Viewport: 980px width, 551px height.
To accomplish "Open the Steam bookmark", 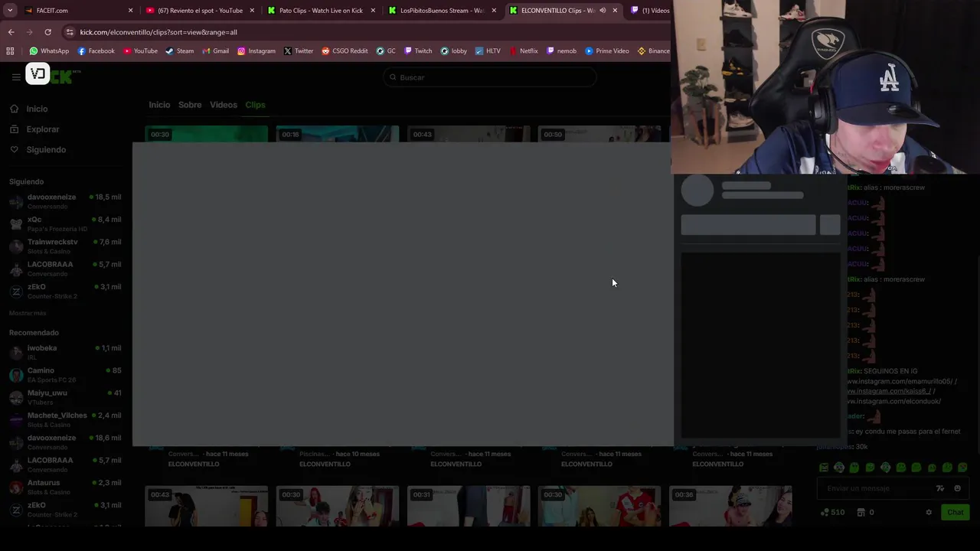I will point(180,51).
